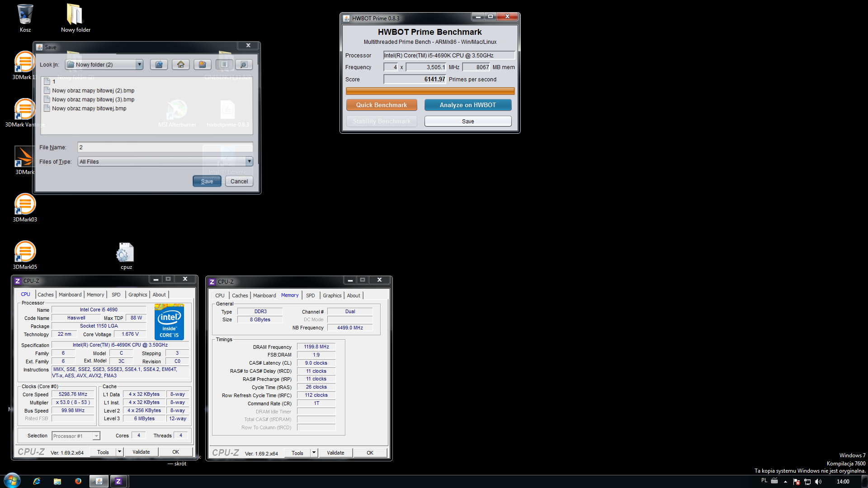Open Windows Explorer from taskbar
The width and height of the screenshot is (868, 488).
(57, 481)
